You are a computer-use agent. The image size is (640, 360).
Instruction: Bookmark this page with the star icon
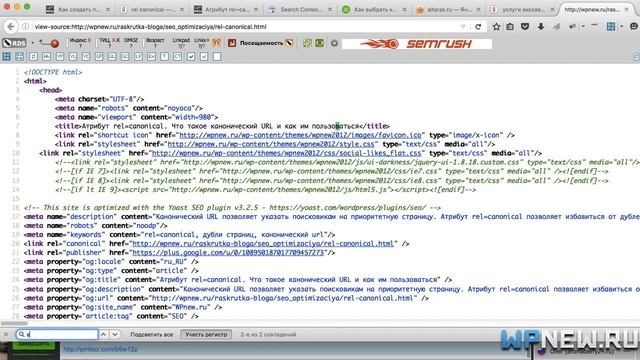click(496, 27)
